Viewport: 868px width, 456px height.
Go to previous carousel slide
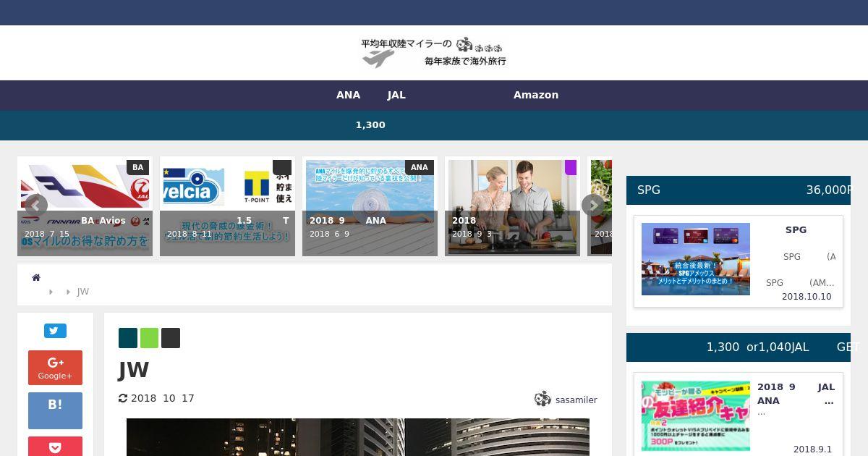tap(35, 206)
